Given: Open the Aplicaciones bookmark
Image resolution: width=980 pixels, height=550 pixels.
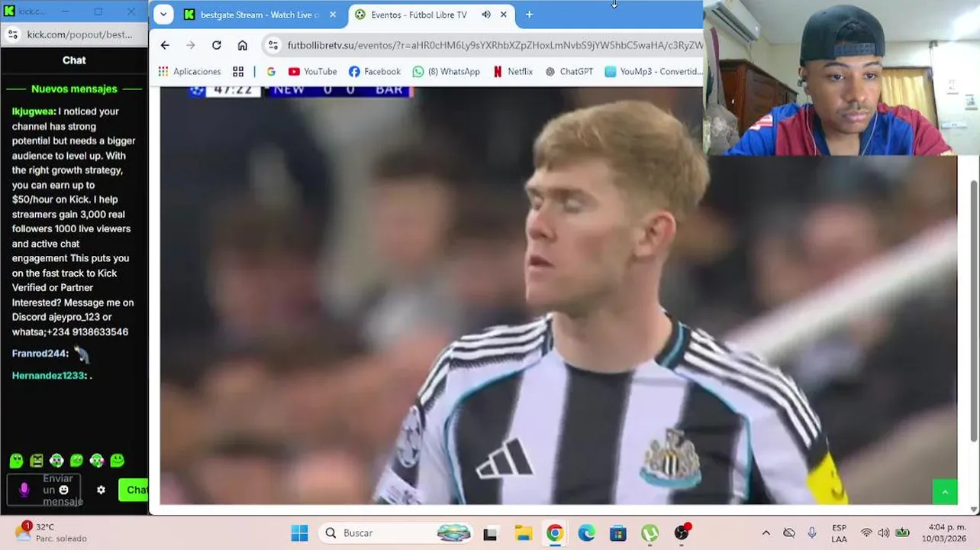Looking at the screenshot, I should [x=189, y=71].
